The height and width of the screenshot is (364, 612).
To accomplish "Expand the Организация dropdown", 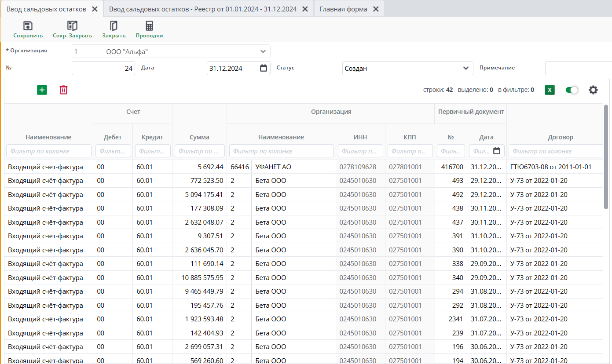I will click(x=263, y=51).
